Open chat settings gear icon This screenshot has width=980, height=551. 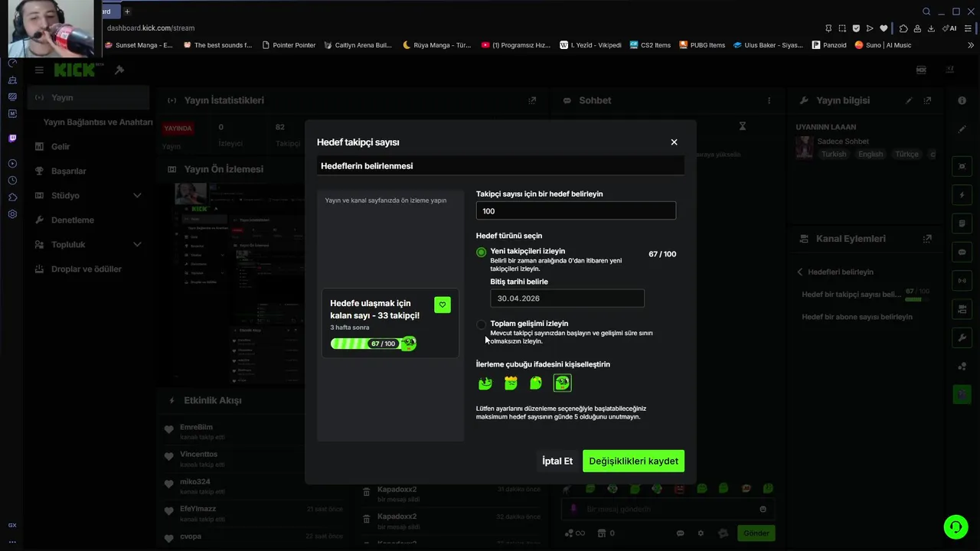pos(700,533)
